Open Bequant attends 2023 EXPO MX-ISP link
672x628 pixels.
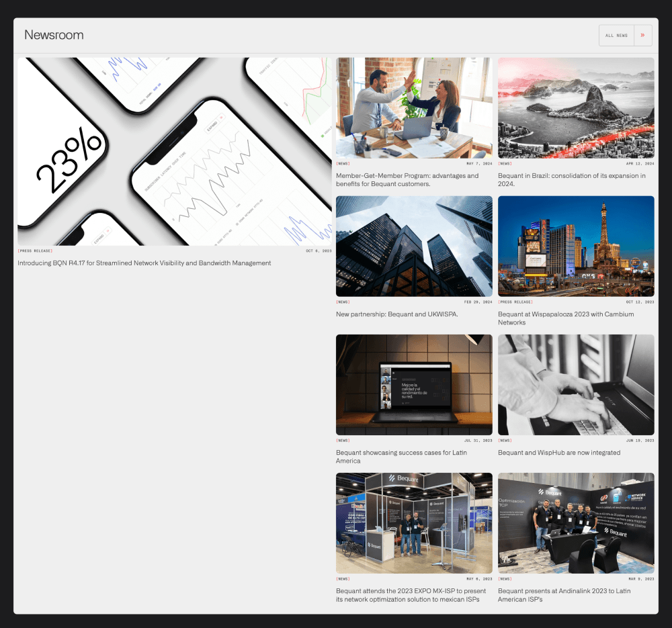point(411,595)
